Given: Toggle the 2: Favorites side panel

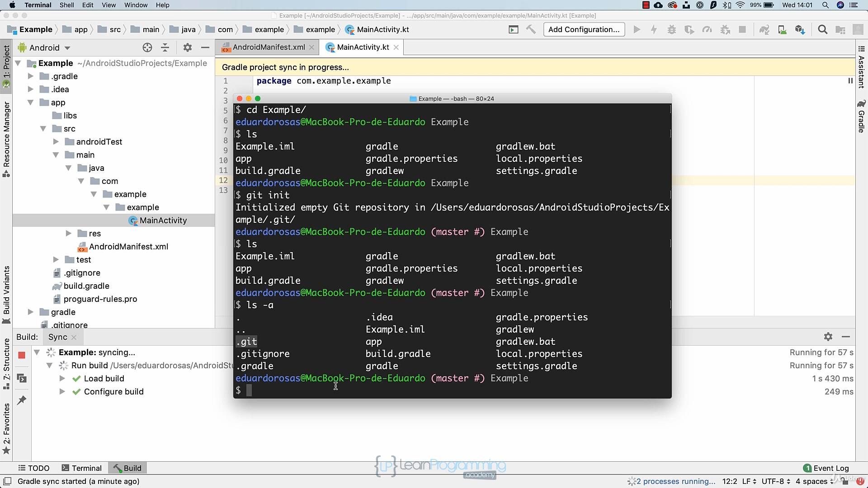Looking at the screenshot, I should click(x=6, y=428).
